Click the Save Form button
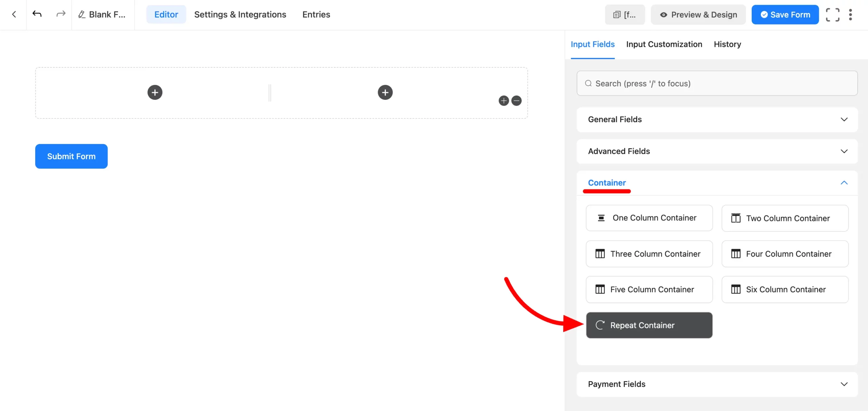The height and width of the screenshot is (411, 868). coord(785,15)
